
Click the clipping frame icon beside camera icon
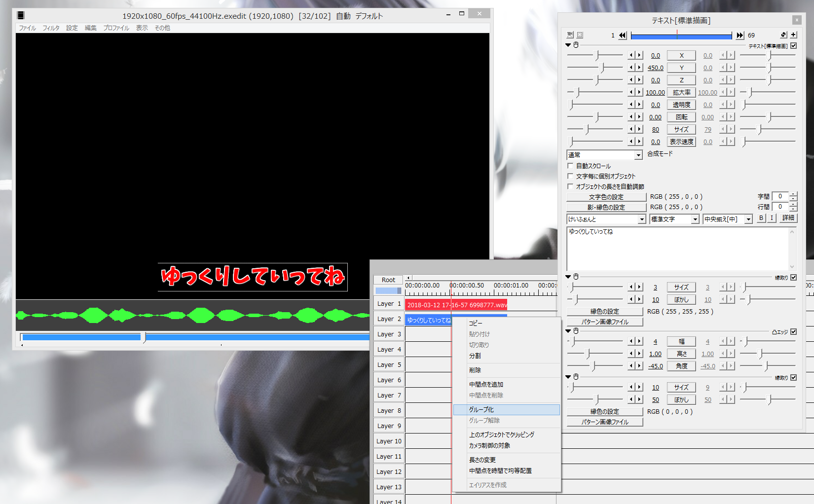coord(580,35)
